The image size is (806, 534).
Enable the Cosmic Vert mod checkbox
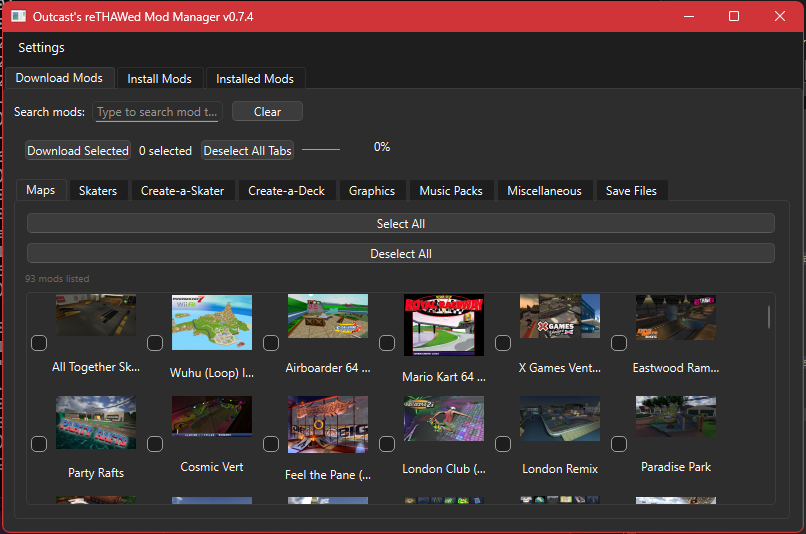(x=155, y=443)
